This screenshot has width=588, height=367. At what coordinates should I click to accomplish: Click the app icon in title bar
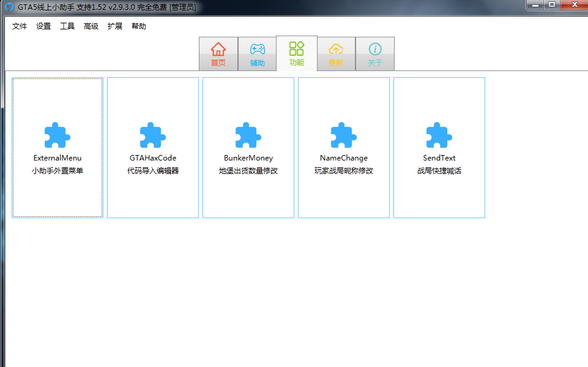click(9, 7)
